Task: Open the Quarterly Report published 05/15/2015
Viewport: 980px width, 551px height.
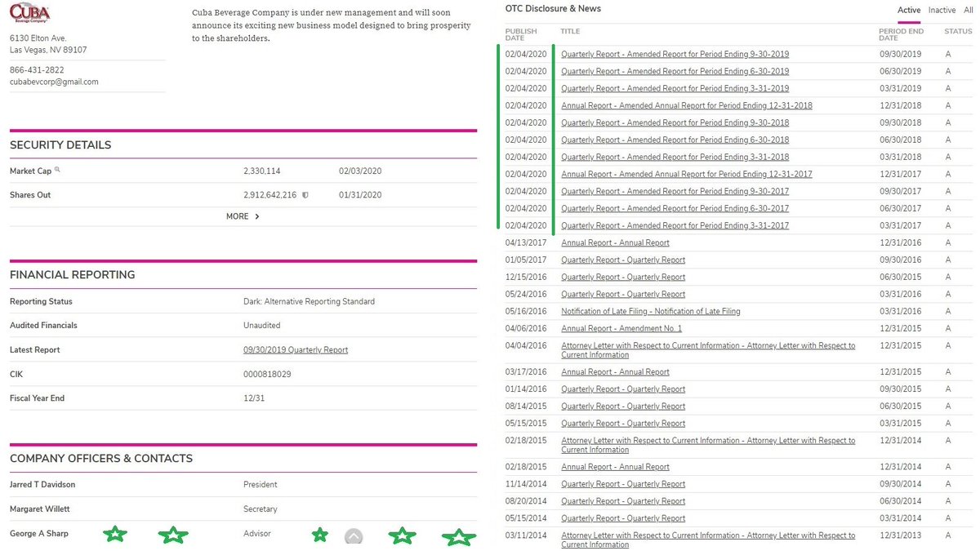Action: [x=623, y=423]
